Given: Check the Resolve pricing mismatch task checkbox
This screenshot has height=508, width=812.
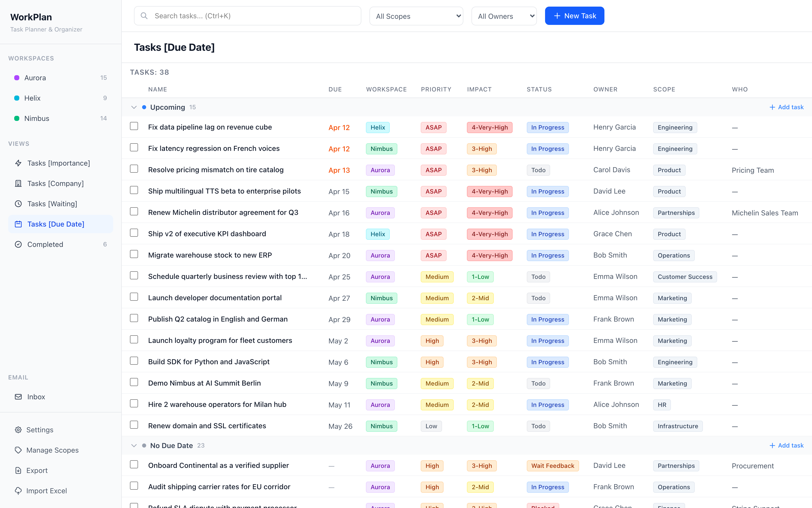Looking at the screenshot, I should (x=134, y=169).
